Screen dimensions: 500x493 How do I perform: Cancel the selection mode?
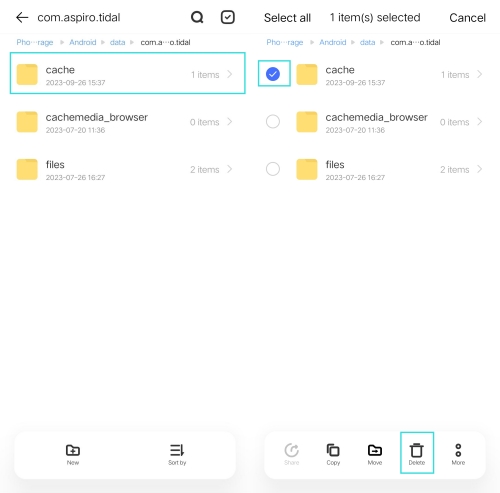pyautogui.click(x=467, y=18)
